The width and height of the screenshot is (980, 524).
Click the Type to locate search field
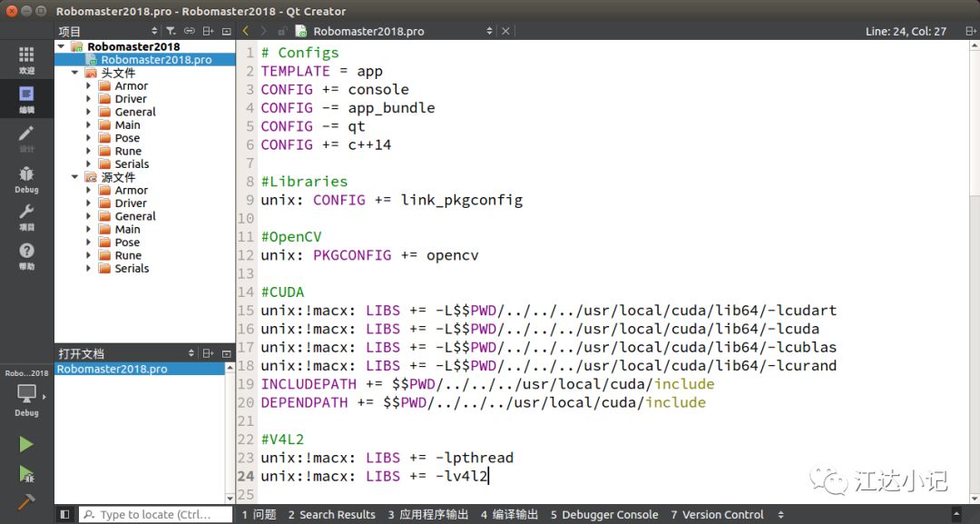(x=155, y=515)
